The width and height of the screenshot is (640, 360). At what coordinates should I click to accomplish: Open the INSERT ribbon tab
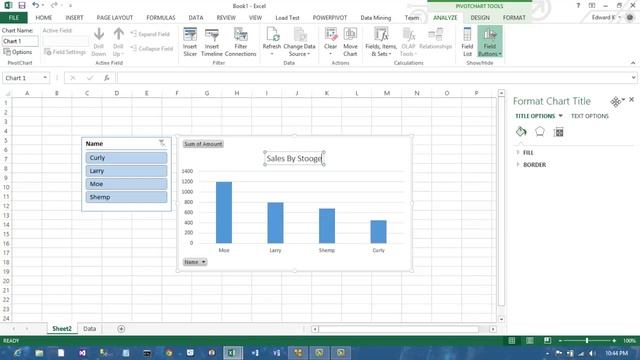(74, 18)
